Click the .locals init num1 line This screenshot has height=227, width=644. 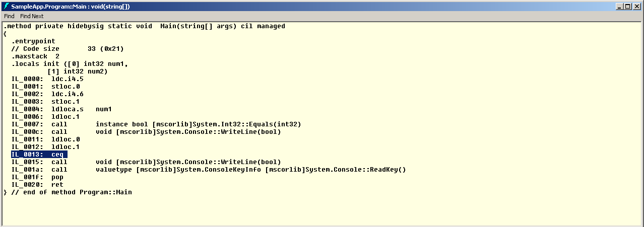[x=70, y=64]
